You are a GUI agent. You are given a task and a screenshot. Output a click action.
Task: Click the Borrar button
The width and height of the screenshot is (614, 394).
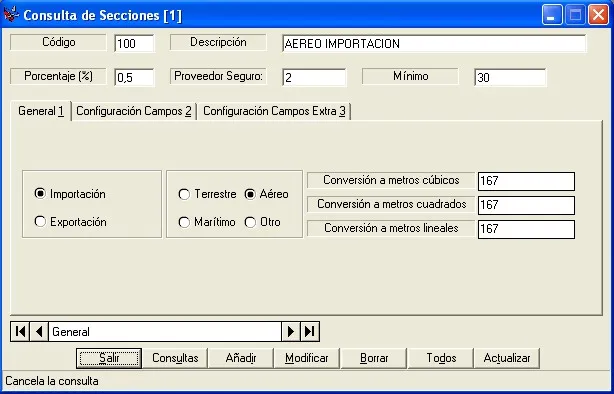(374, 358)
